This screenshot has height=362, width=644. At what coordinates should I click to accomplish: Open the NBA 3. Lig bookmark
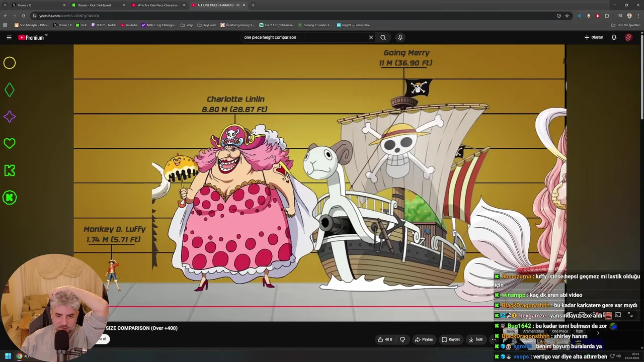pyautogui.click(x=159, y=25)
